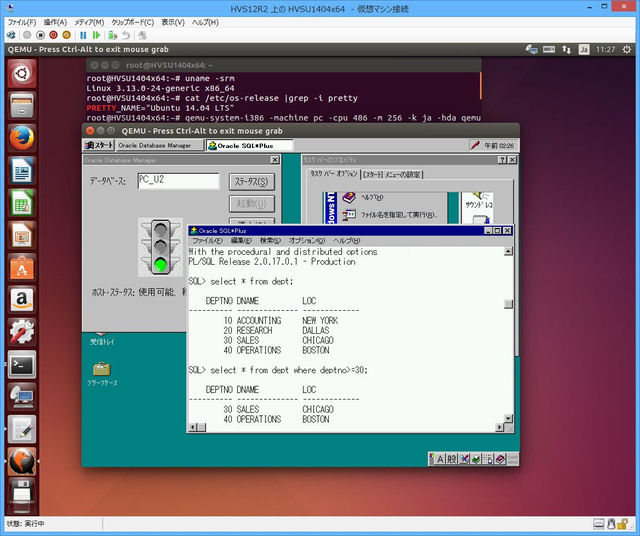Open the text editor launcher icon
This screenshot has width=640, height=536.
pyautogui.click(x=22, y=429)
